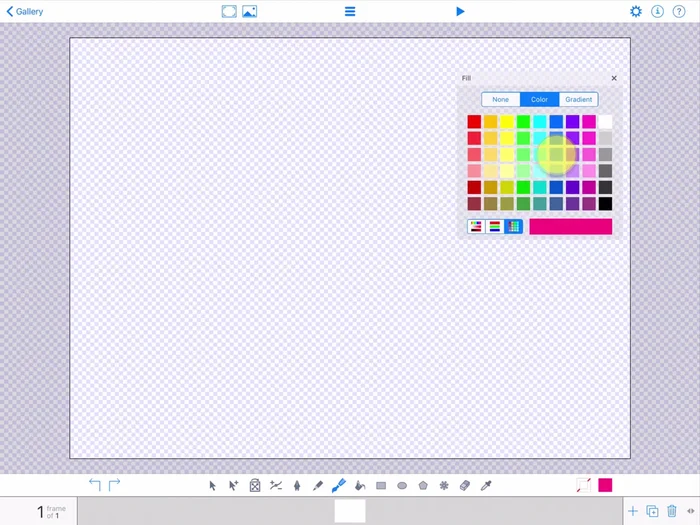Image resolution: width=700 pixels, height=525 pixels.
Task: Select the color grid palette view
Action: [x=513, y=227]
